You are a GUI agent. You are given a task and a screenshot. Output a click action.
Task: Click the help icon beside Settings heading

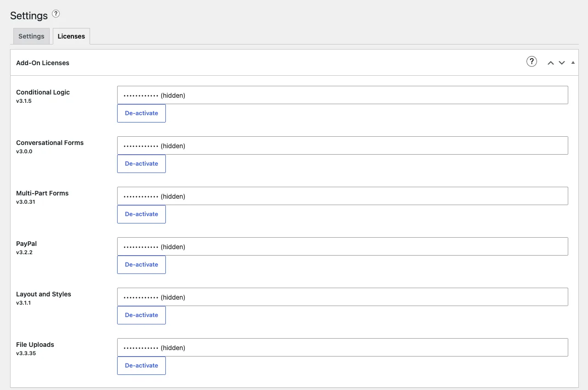(56, 14)
